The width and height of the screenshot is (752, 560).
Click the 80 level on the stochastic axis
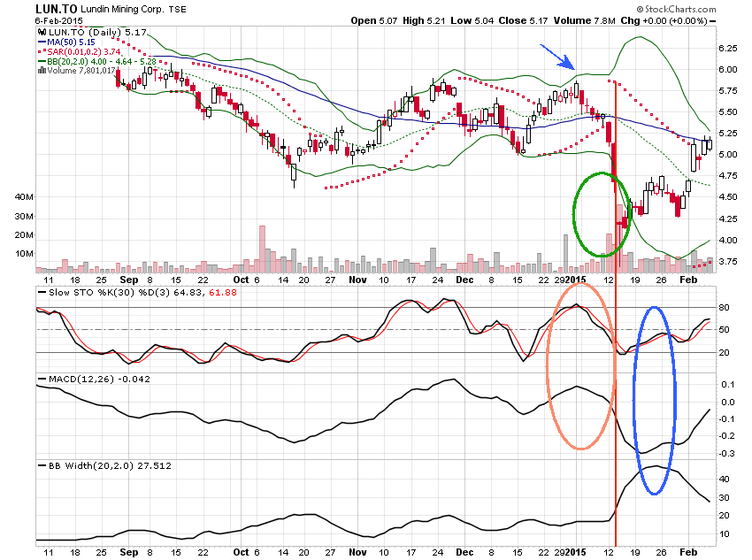(x=724, y=307)
